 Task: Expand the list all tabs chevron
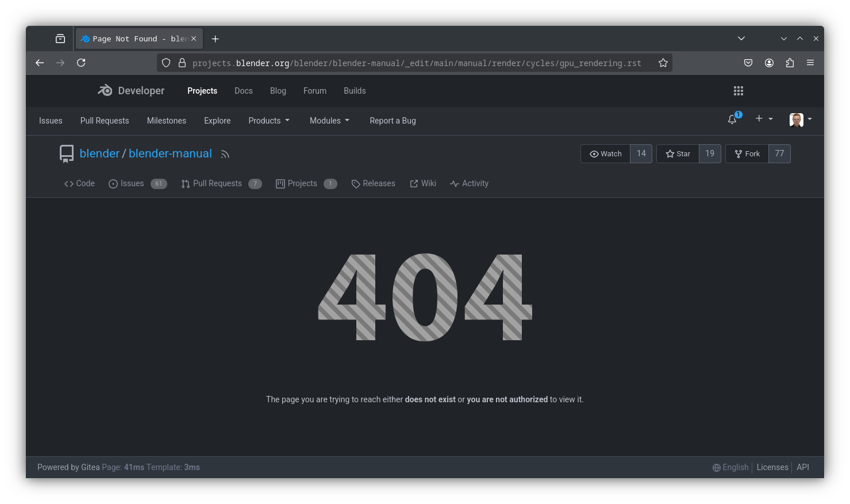(x=741, y=39)
